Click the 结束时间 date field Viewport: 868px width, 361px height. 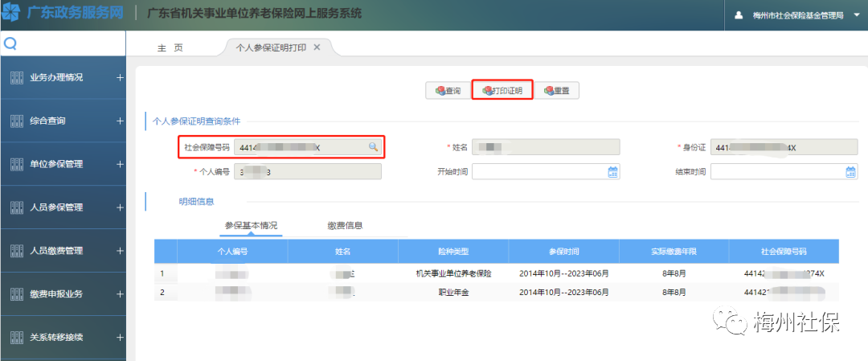(784, 172)
